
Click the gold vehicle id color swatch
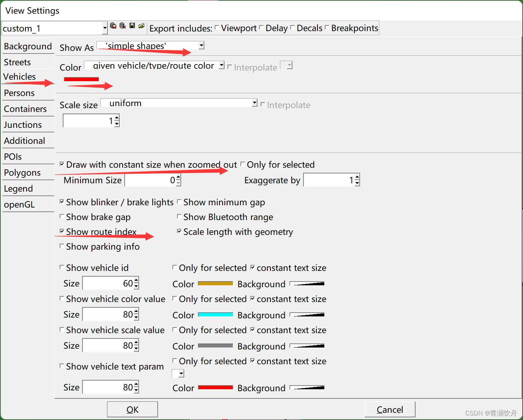215,283
